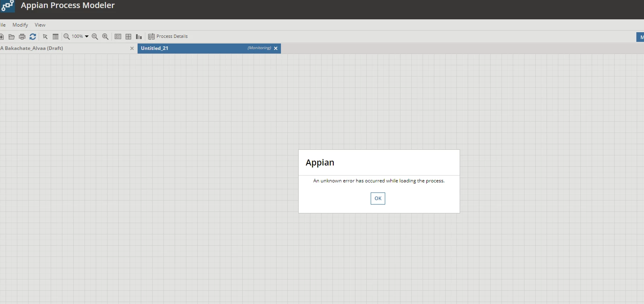Click the "(Monitoring)" label on the tab

[259, 48]
